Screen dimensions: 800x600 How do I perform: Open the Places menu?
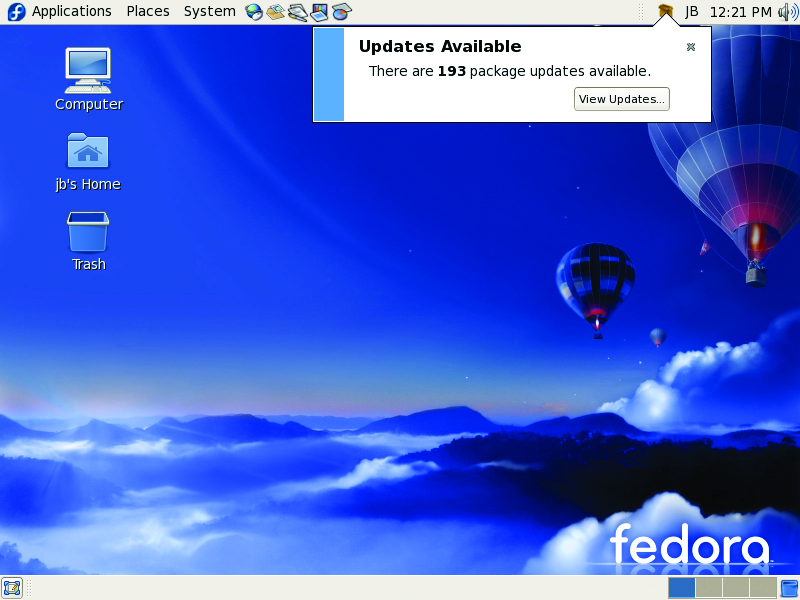point(147,12)
